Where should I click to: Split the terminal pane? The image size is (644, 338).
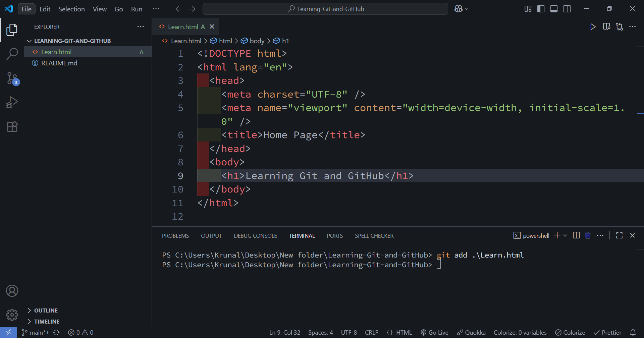tap(576, 235)
